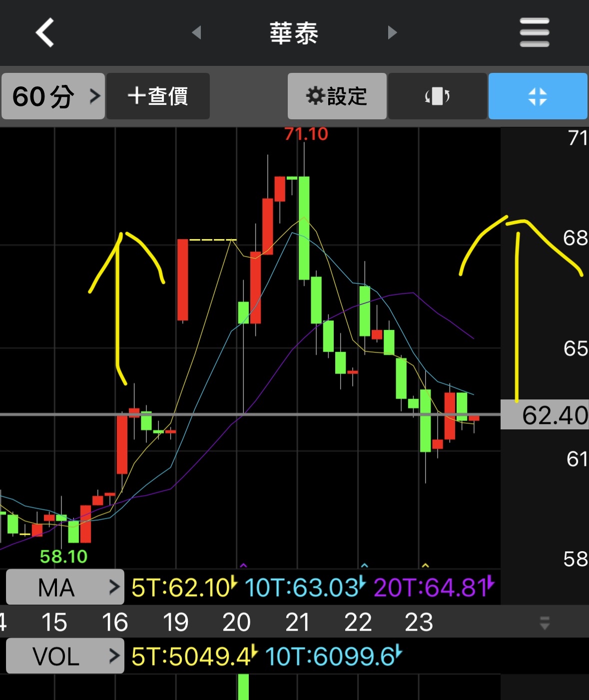Tap date 23 on the time axis
Screen dimensions: 589x700
[419, 622]
